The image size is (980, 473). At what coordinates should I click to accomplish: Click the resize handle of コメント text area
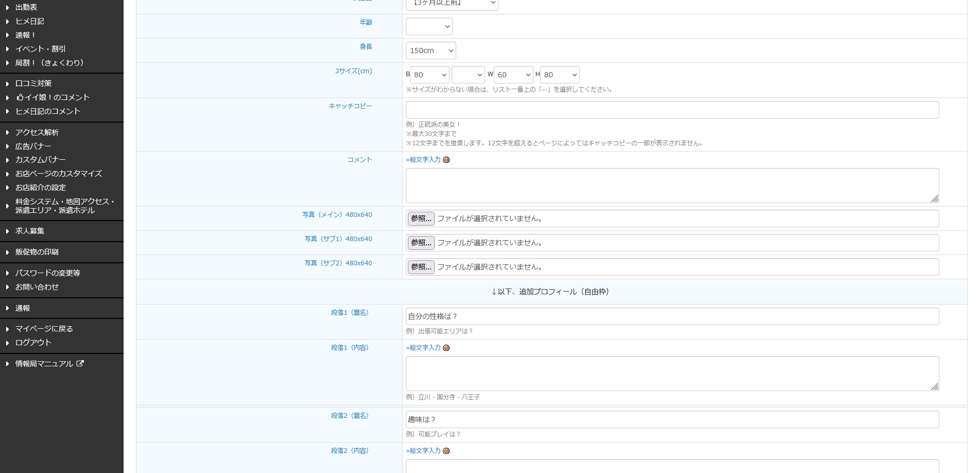pyautogui.click(x=935, y=198)
